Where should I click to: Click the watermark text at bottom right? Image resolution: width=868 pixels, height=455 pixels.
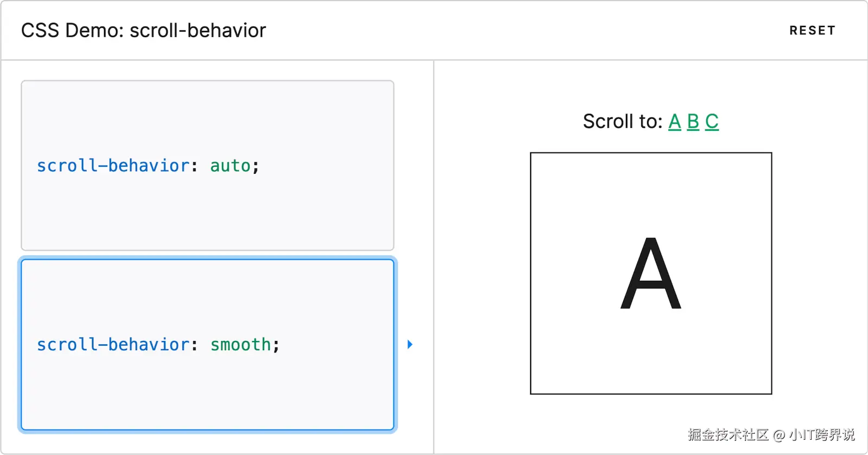770,434
